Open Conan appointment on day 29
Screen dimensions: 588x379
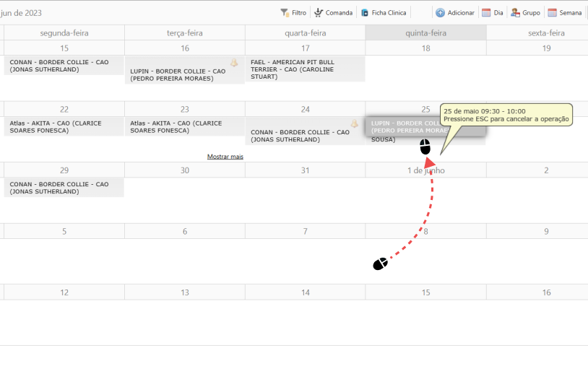[x=64, y=188]
